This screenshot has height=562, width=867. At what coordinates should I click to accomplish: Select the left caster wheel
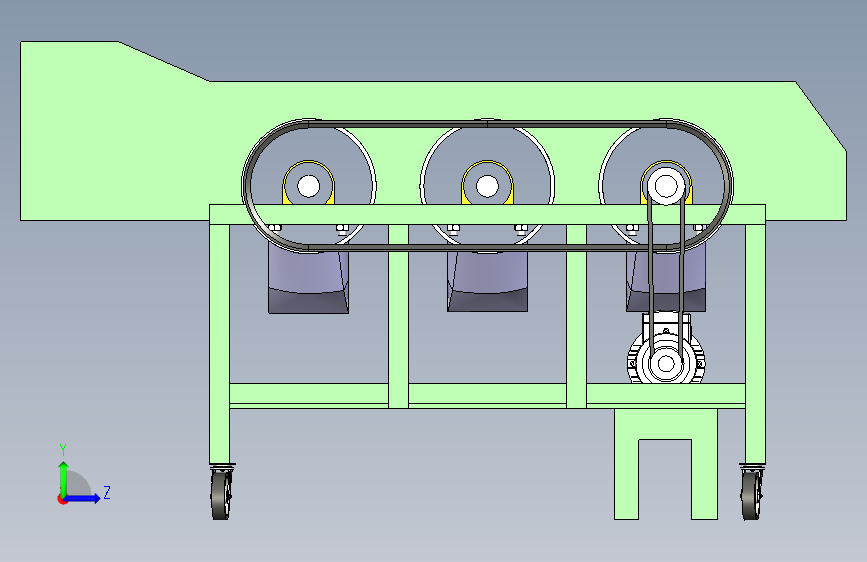click(221, 493)
